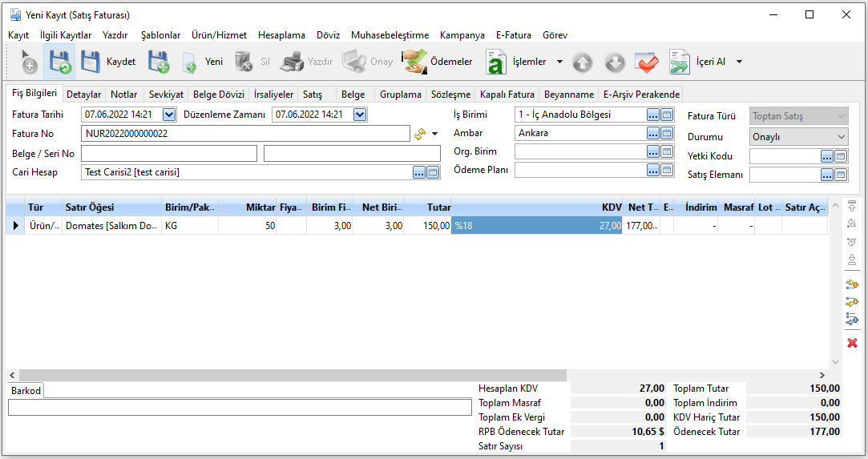The height and width of the screenshot is (459, 868).
Task: Open the Kapalı Fatura tab
Action: click(507, 95)
